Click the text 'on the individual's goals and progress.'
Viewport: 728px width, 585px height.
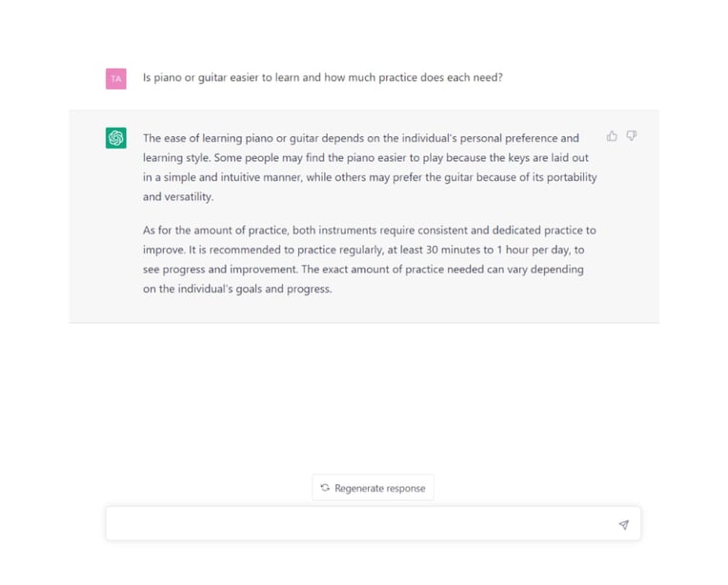[x=237, y=289]
